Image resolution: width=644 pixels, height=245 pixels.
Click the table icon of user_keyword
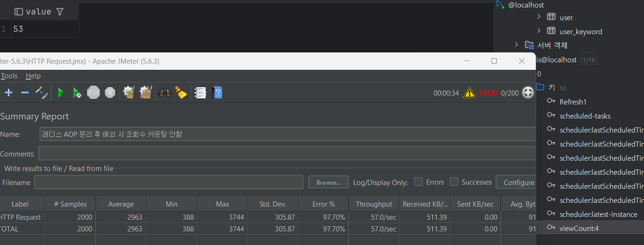tap(551, 31)
